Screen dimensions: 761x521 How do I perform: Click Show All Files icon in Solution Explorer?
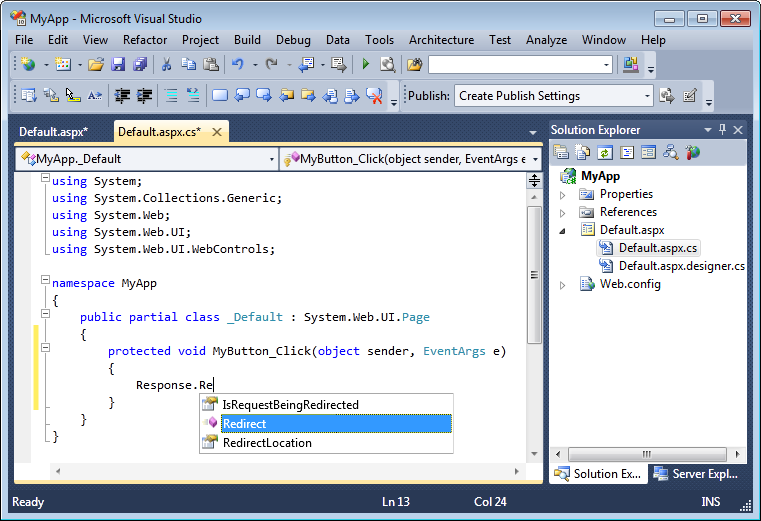(582, 153)
